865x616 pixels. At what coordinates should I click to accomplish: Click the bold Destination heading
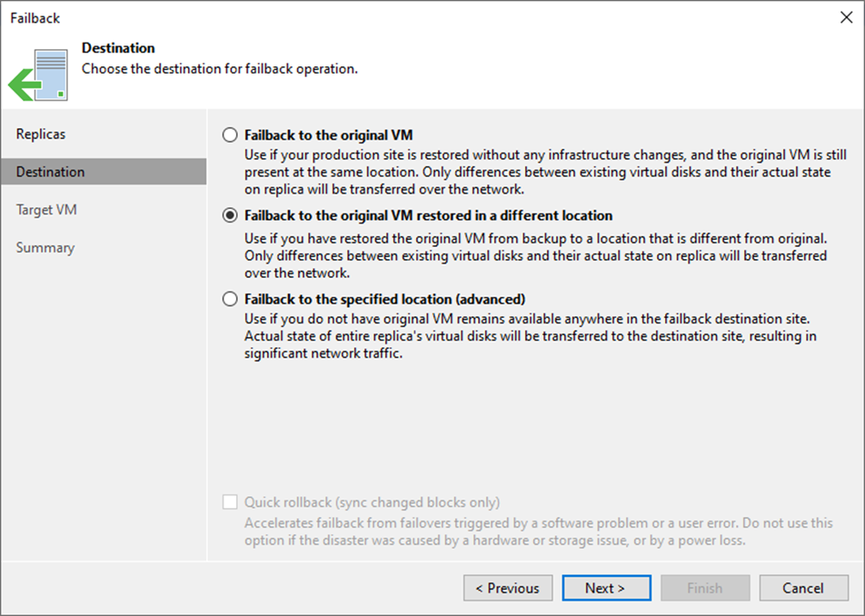pos(118,48)
